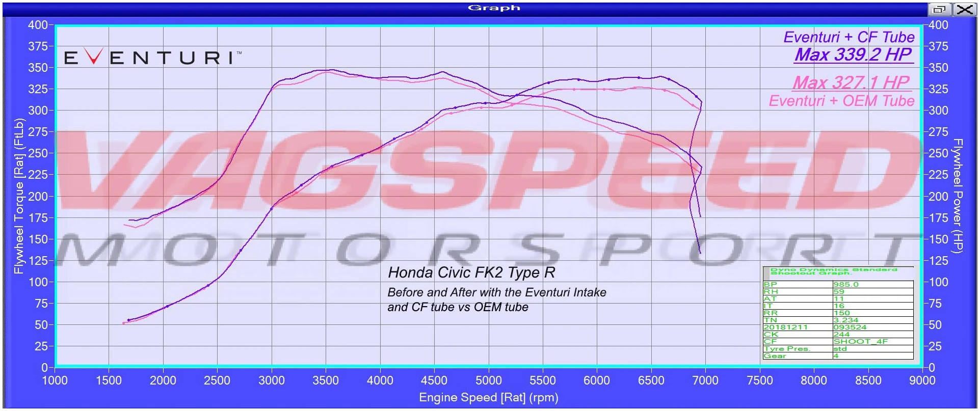Click the 'Engine Speed [Rat] (rpm)' axis title

coord(489,398)
